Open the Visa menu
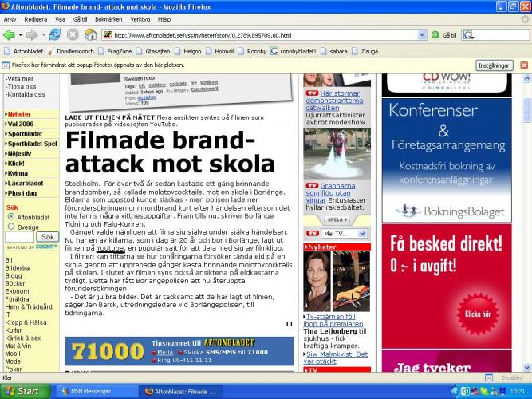This screenshot has width=532, height=399. [60, 19]
